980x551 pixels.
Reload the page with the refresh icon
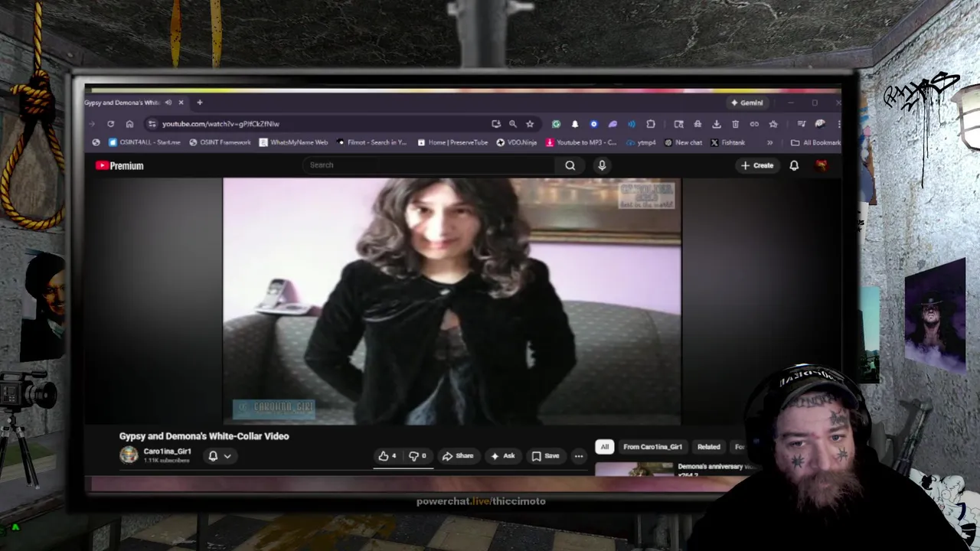pos(110,124)
